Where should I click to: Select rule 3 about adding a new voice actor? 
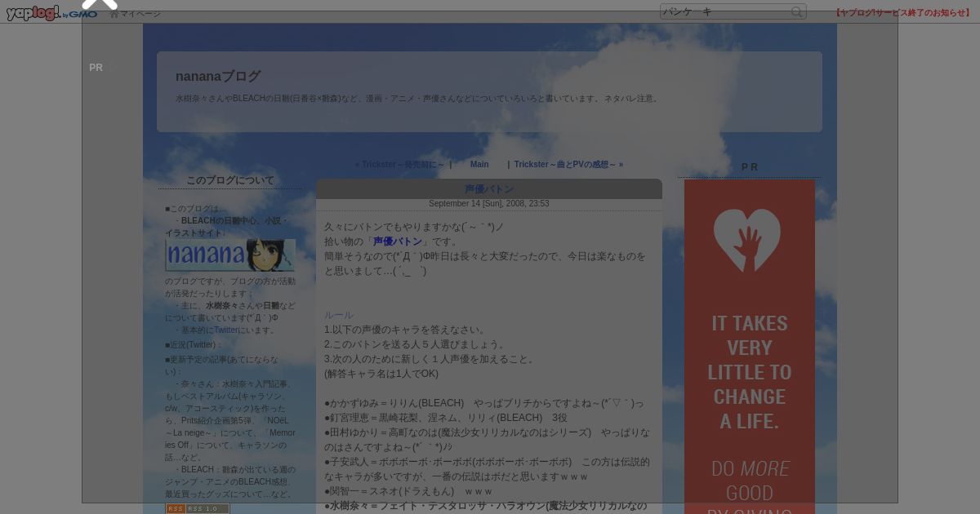pos(430,359)
